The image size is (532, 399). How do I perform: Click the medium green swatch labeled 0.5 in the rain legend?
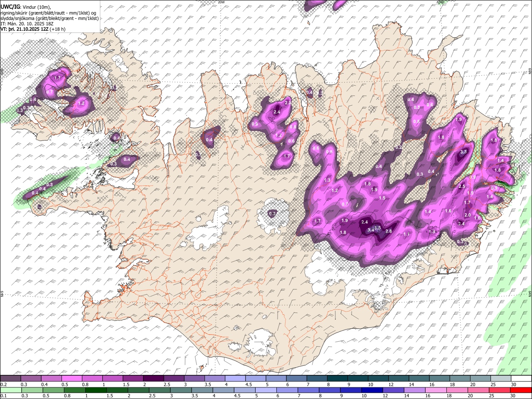53,390
